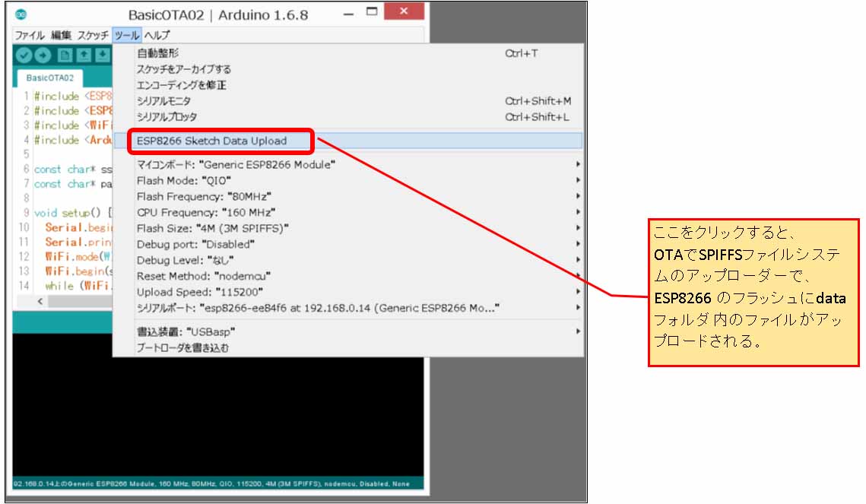
Task: Select ブートローダを書き込む entry
Action: [x=348, y=347]
